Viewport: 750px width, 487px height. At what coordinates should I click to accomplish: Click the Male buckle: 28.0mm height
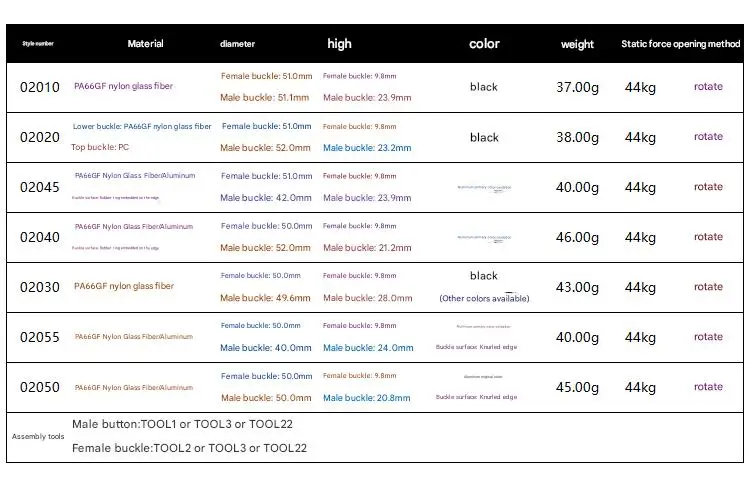pos(367,298)
